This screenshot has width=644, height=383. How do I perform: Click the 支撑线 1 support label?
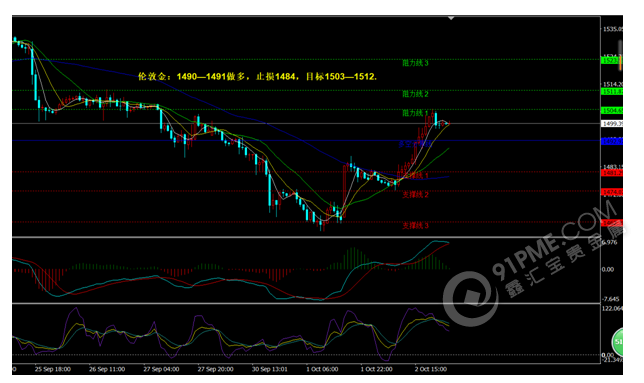click(415, 175)
